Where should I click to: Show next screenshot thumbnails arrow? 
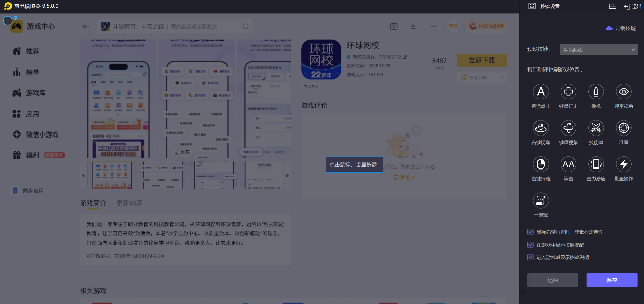287,175
